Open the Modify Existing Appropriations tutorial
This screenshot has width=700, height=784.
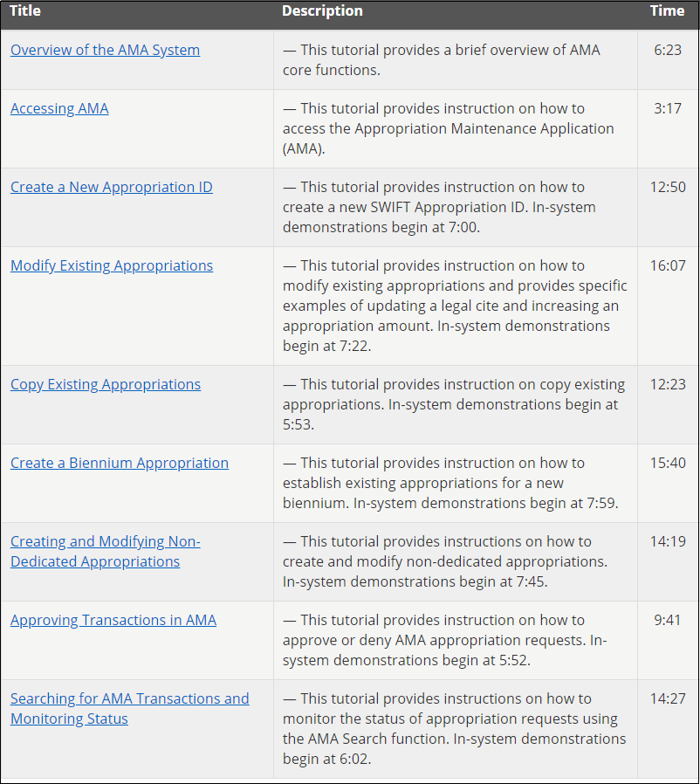pyautogui.click(x=111, y=265)
